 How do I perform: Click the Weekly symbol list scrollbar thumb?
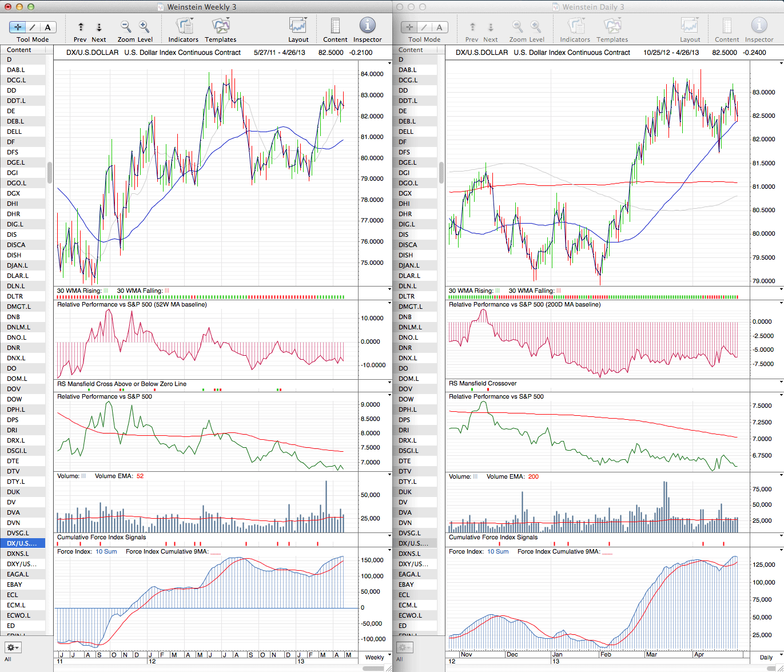[50, 172]
